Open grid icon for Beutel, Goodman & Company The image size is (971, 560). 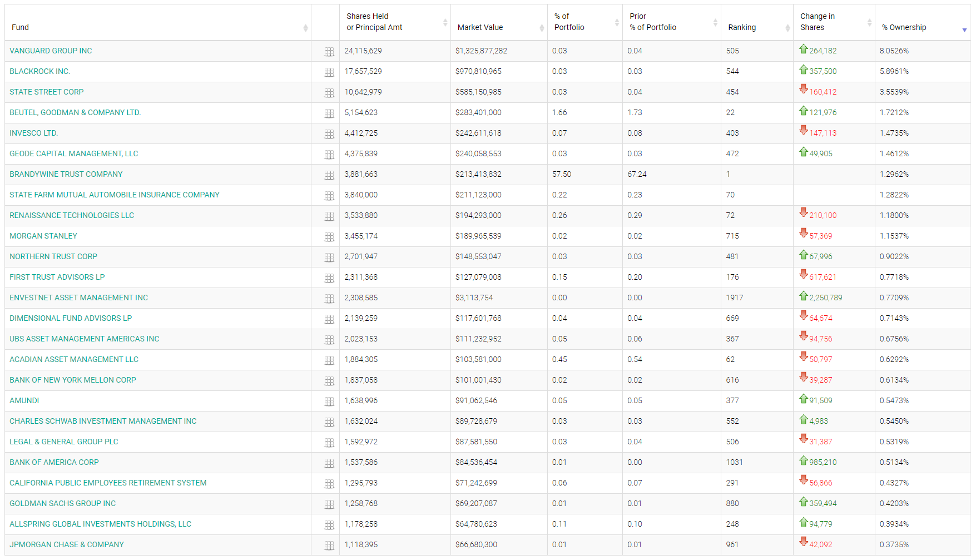pyautogui.click(x=329, y=113)
